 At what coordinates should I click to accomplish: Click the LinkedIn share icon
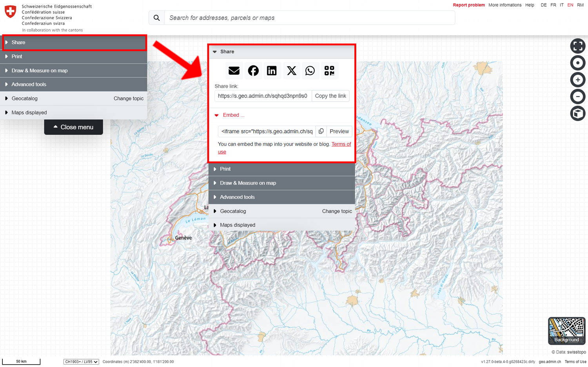pos(272,71)
